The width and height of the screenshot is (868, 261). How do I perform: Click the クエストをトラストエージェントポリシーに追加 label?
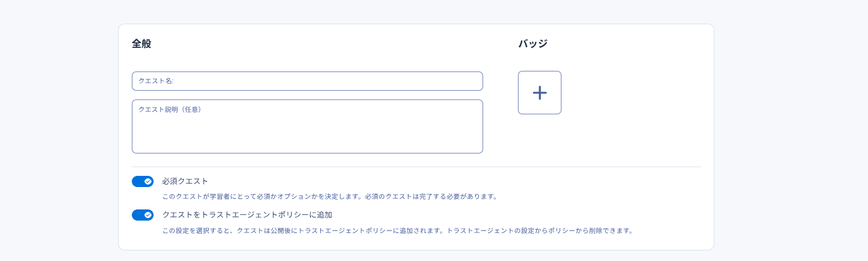point(247,215)
